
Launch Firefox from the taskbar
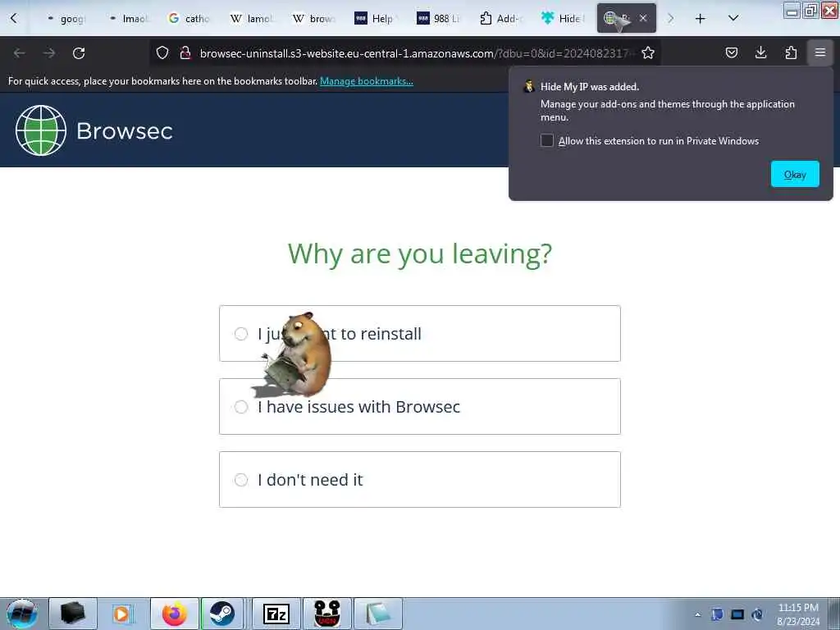[175, 614]
